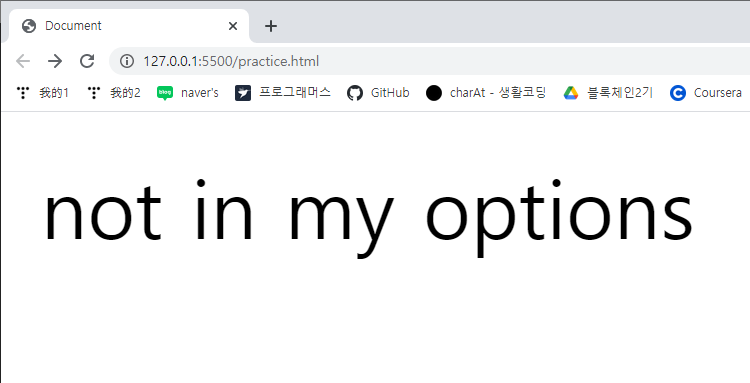Image resolution: width=750 pixels, height=383 pixels.
Task: Open a new tab with the plus button
Action: tap(271, 26)
